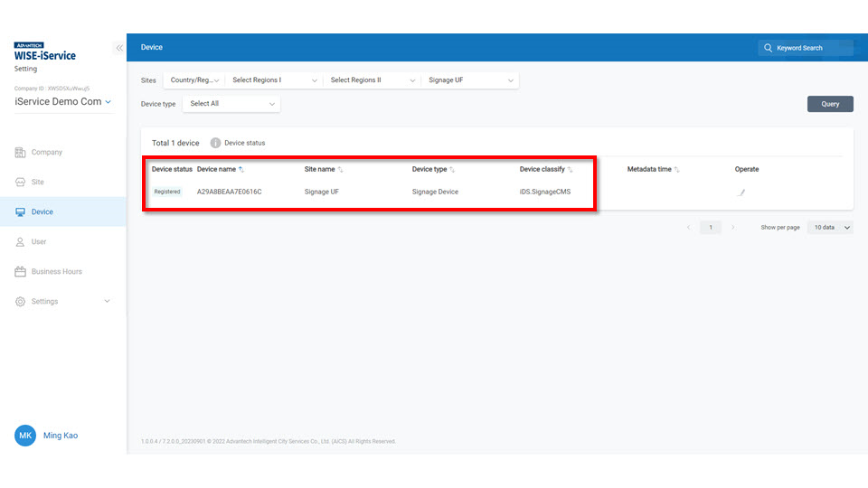Click page 1 pagination button
868x488 pixels.
711,228
